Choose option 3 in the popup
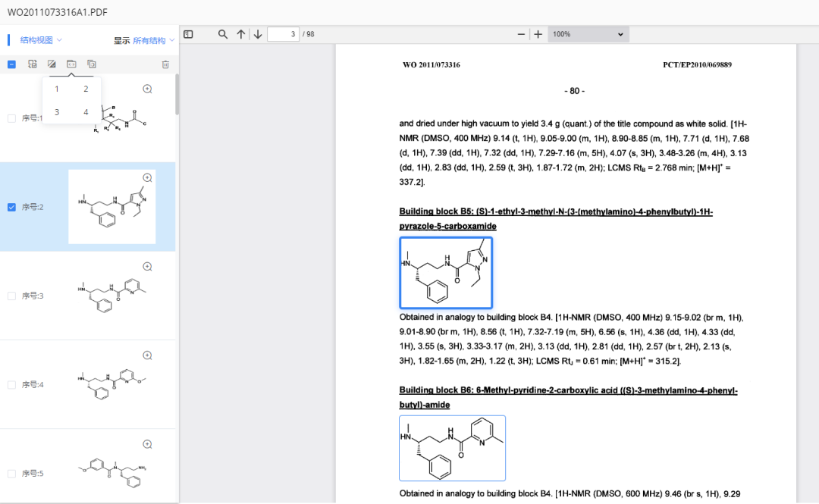Screen dimensions: 819x504 pyautogui.click(x=57, y=111)
